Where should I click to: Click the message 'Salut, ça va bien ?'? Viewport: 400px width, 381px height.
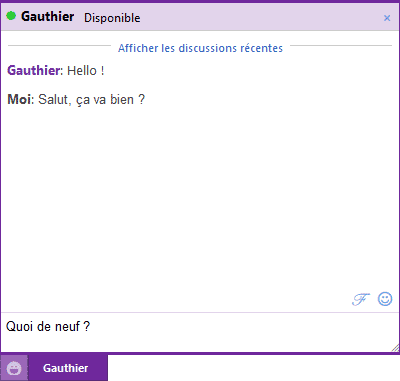92,100
